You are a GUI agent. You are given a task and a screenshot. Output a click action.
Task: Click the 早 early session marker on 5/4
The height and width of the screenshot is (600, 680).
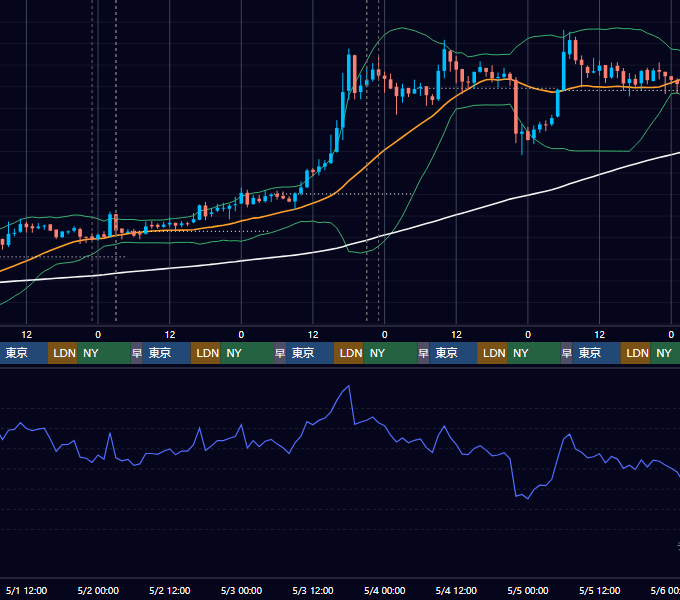423,353
